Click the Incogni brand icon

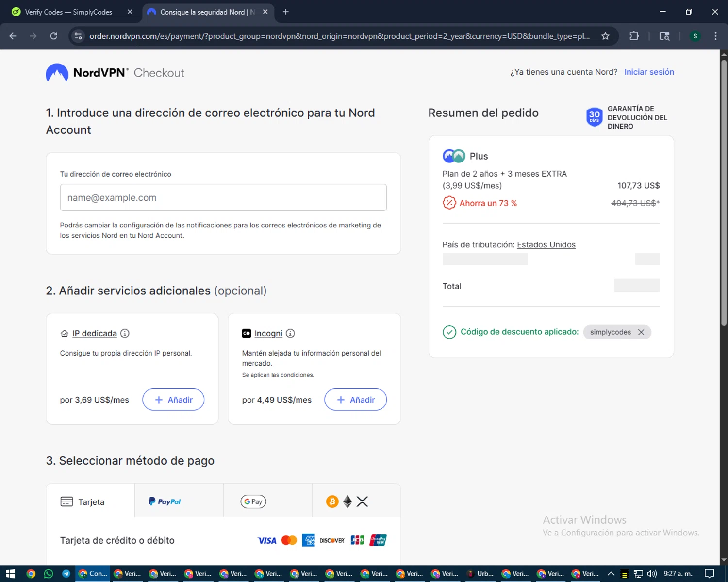tap(247, 333)
